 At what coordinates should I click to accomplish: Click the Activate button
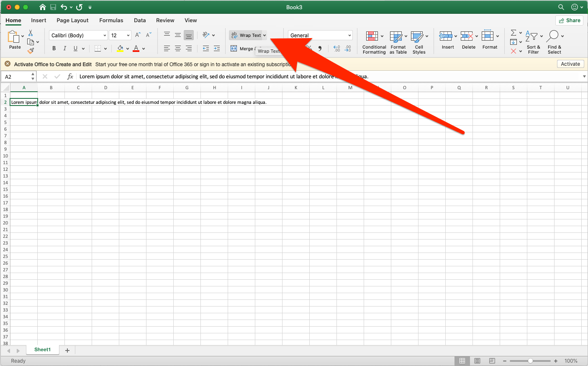tap(570, 64)
